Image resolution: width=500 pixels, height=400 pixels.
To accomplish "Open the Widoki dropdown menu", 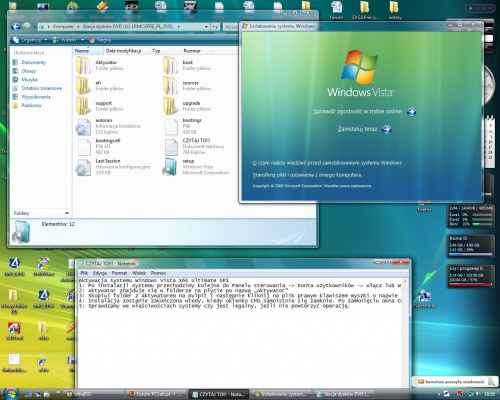I will pyautogui.click(x=68, y=40).
